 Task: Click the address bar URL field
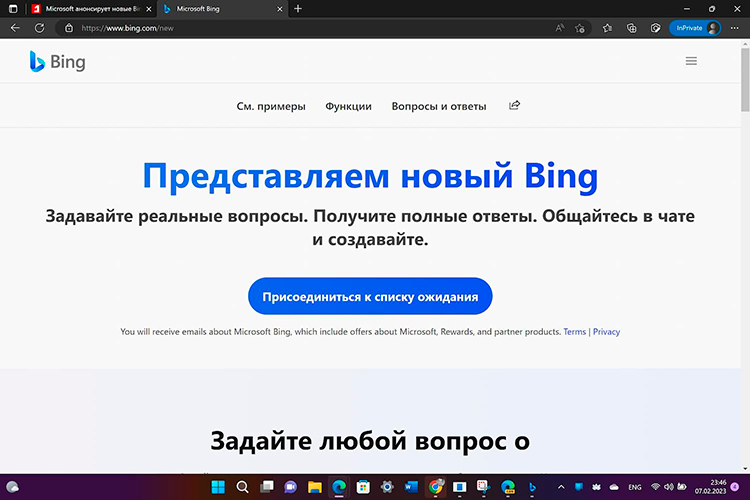coord(300,28)
